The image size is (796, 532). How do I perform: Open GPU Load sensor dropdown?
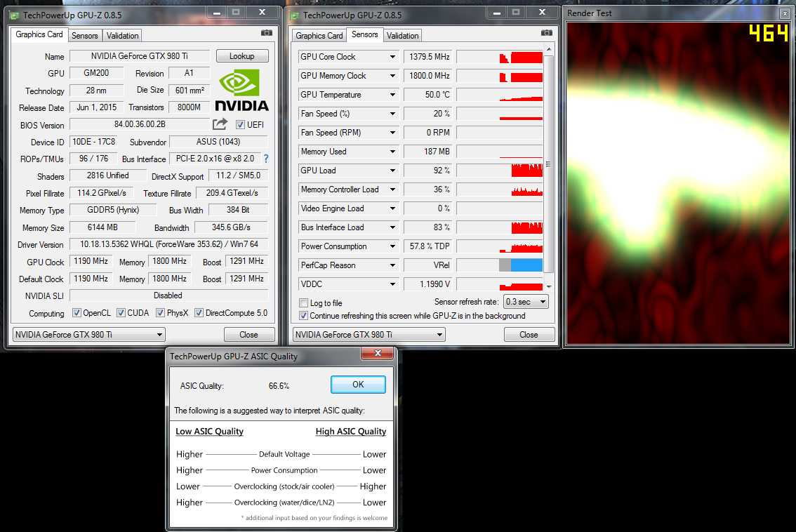392,171
